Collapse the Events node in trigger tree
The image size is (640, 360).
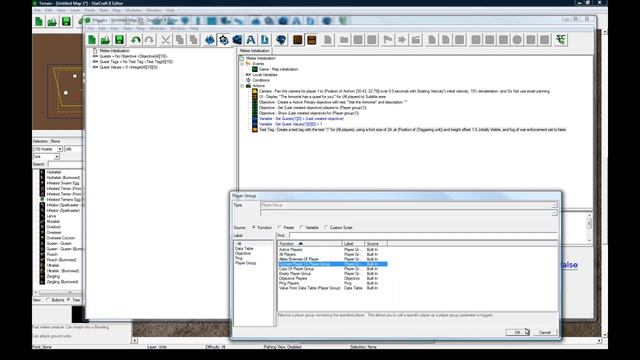242,64
